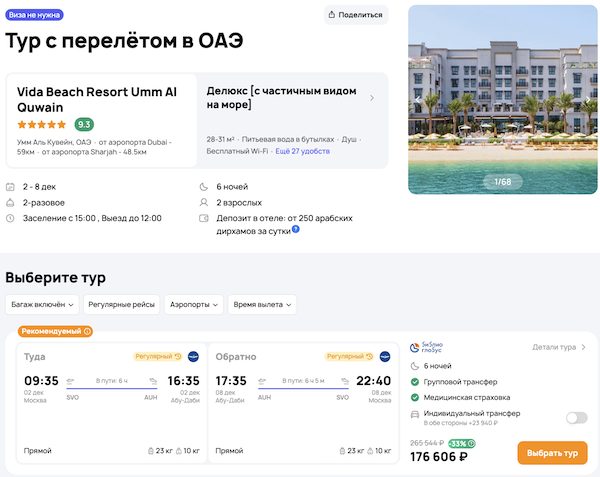Click the Ещё 27 удобств link
The height and width of the screenshot is (477, 600).
[304, 149]
